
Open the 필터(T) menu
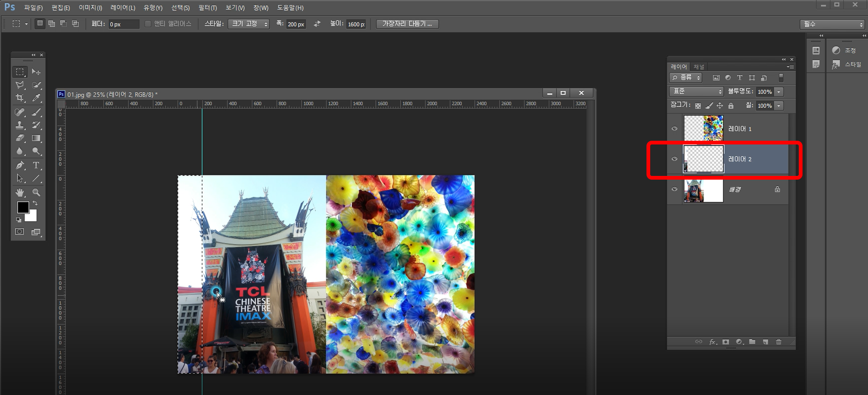208,8
